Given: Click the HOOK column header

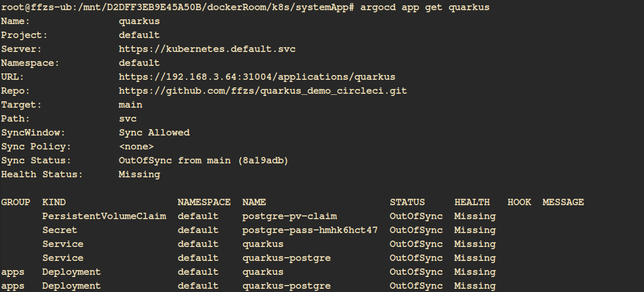Looking at the screenshot, I should click(x=519, y=203).
